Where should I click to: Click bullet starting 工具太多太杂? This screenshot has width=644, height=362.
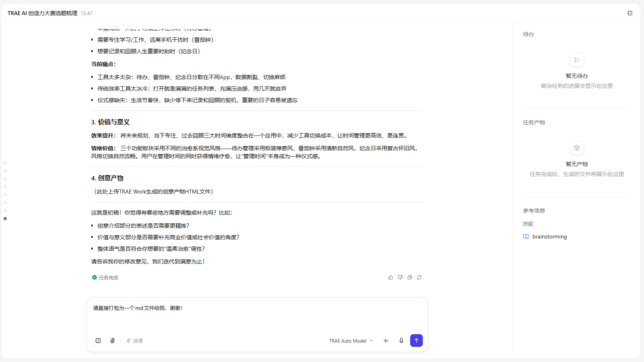(191, 77)
